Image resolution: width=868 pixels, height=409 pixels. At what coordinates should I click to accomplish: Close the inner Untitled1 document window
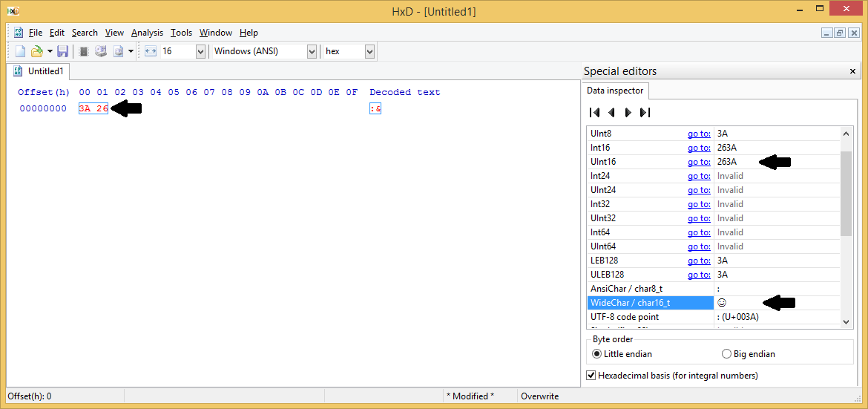click(853, 33)
